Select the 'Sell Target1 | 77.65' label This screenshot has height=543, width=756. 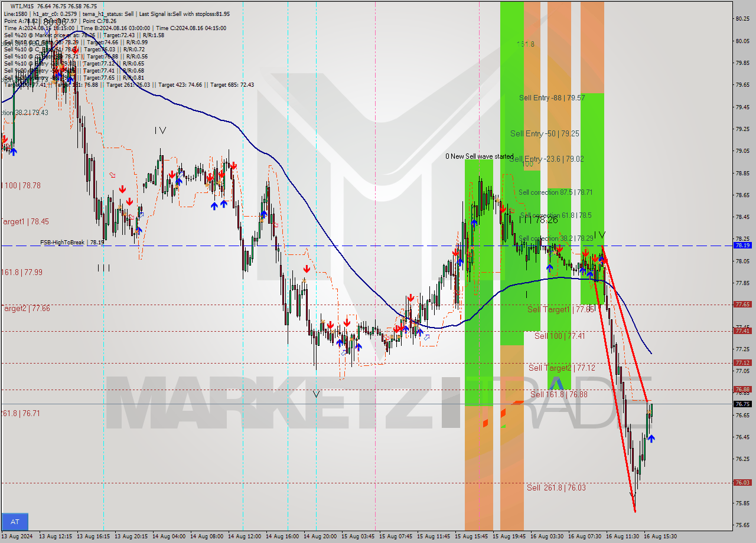click(x=561, y=309)
